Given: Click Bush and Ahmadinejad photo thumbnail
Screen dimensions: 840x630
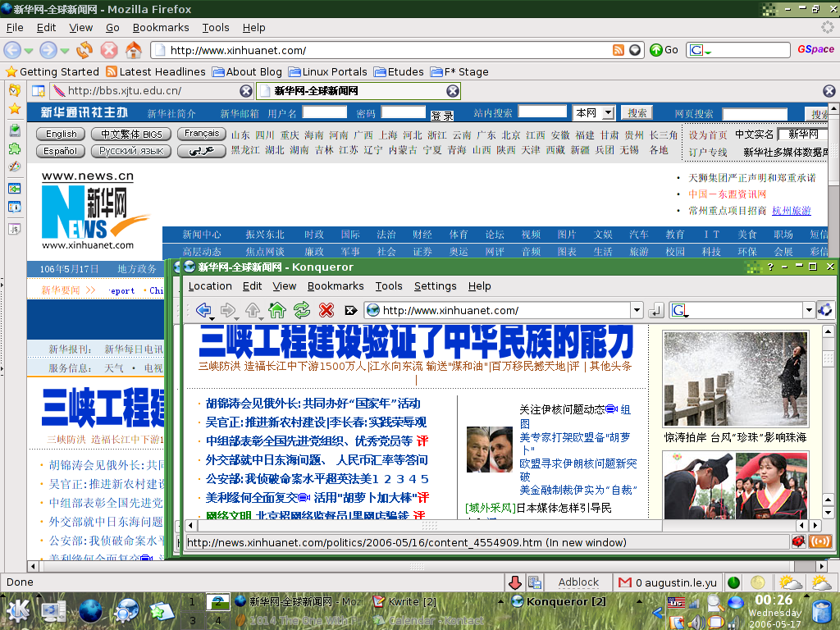Looking at the screenshot, I should [489, 449].
